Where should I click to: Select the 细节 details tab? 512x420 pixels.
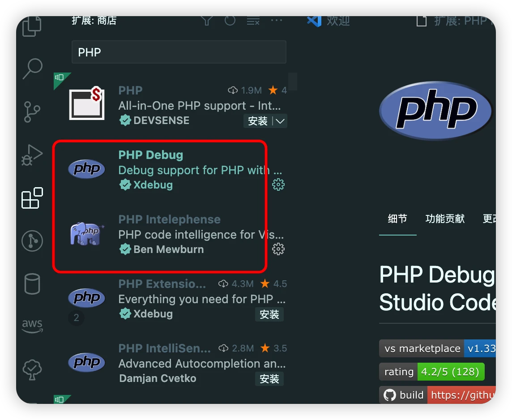[397, 219]
